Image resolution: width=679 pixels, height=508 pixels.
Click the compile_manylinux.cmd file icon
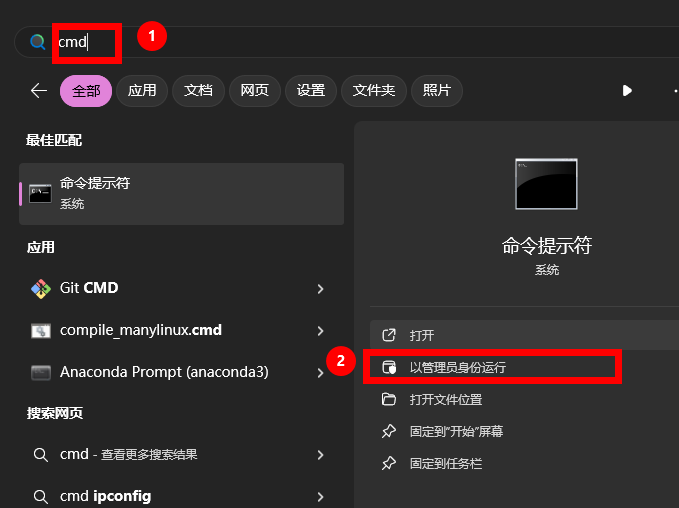[x=41, y=330]
